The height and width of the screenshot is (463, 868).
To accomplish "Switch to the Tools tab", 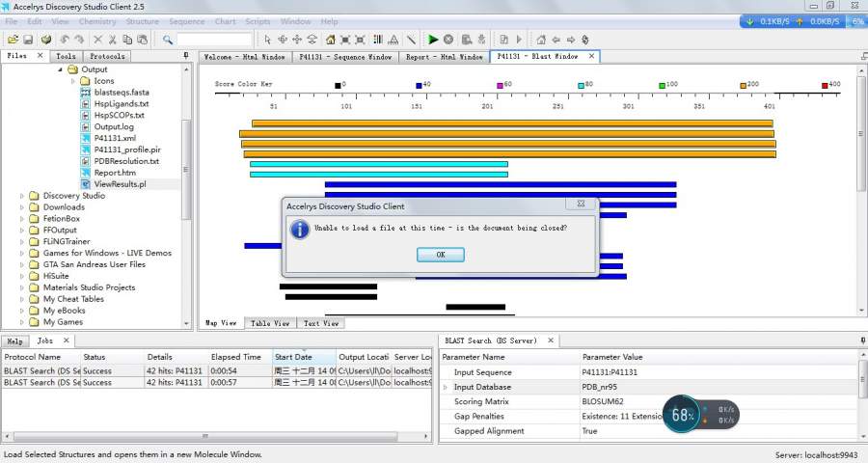I will click(66, 56).
